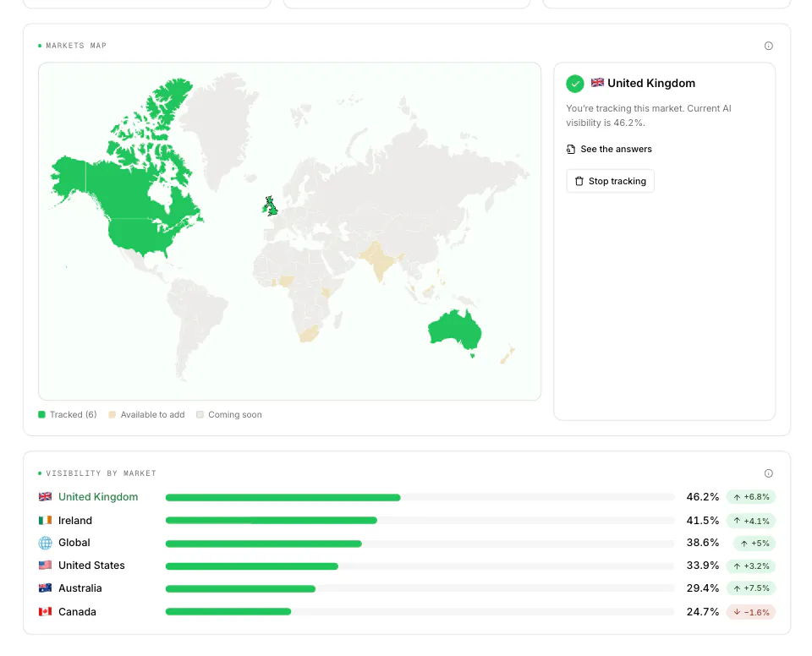Image resolution: width=812 pixels, height=656 pixels.
Task: Click the Available to add legend label
Action: click(152, 414)
